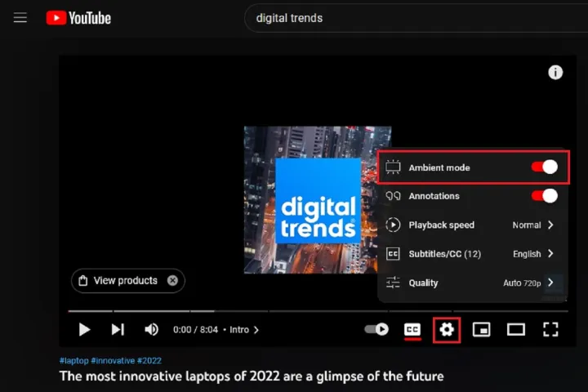Open Playback speed submenu

(x=473, y=225)
